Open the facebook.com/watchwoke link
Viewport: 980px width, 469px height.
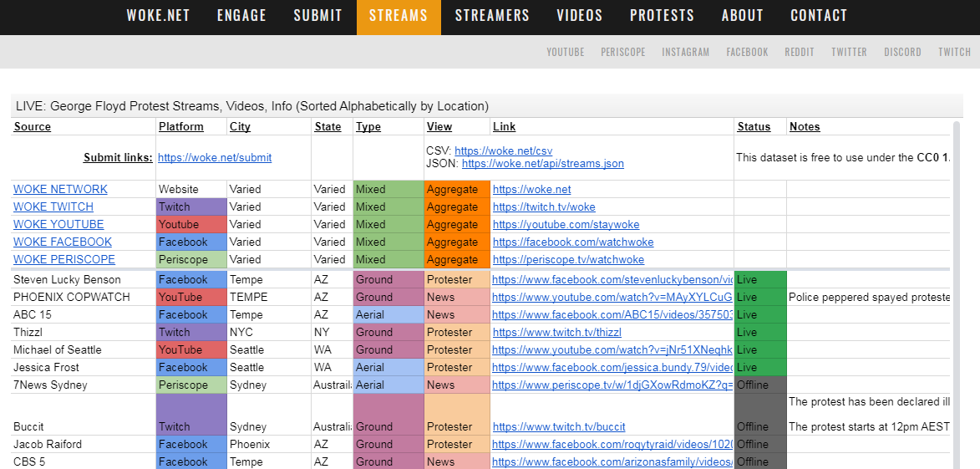574,242
